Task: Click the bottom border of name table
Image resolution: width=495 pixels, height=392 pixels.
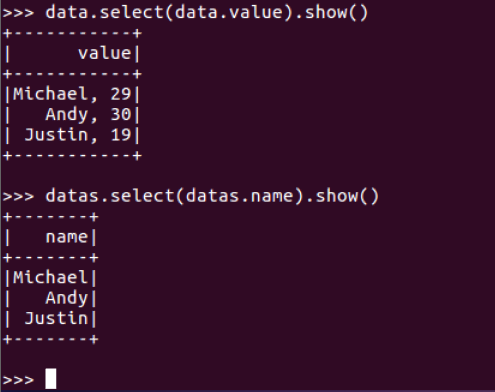Action: point(51,340)
